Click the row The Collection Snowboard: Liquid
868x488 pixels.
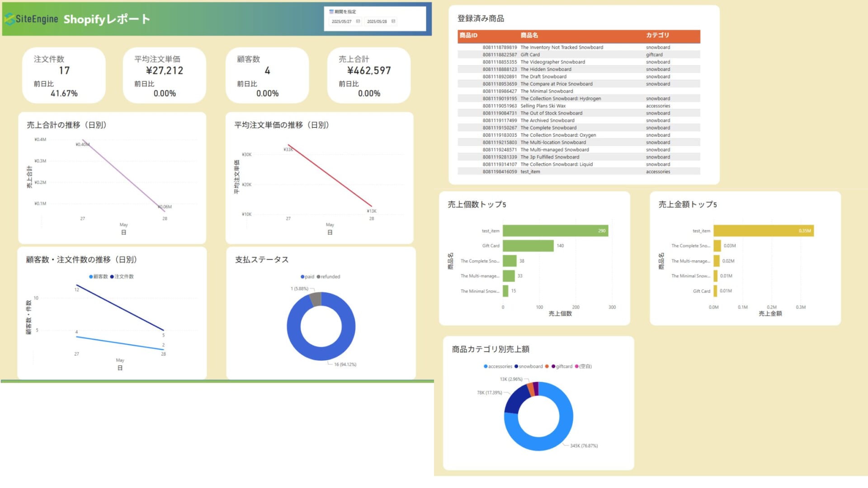tap(579, 164)
